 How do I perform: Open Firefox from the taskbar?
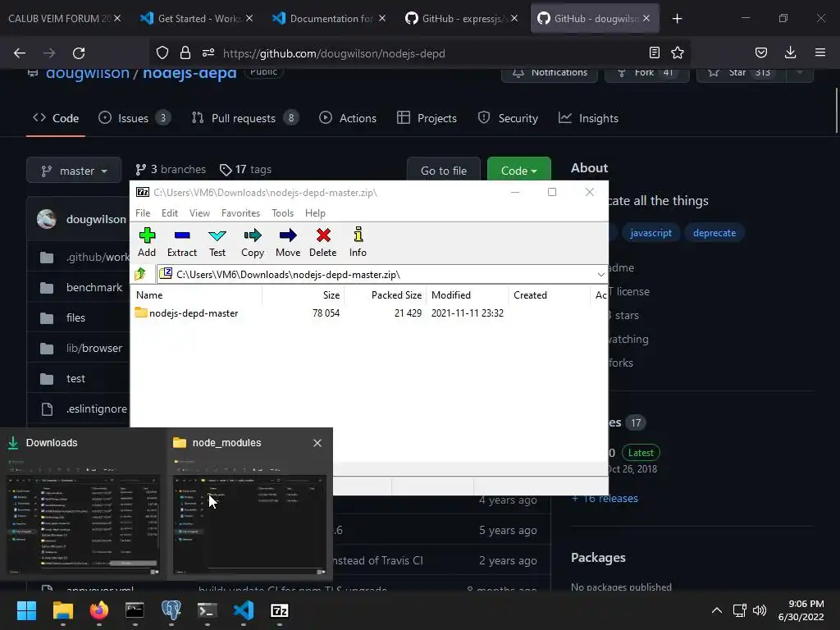point(98,610)
